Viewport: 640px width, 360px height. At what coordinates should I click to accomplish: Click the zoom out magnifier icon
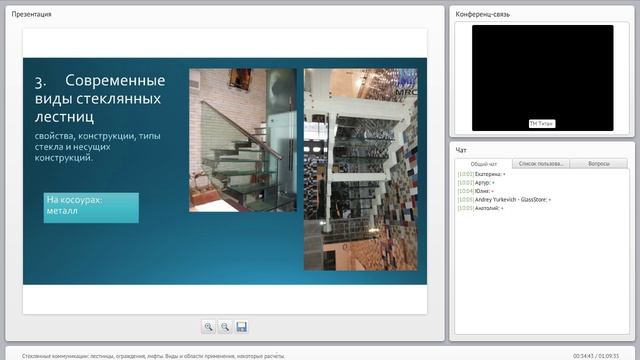tap(225, 327)
